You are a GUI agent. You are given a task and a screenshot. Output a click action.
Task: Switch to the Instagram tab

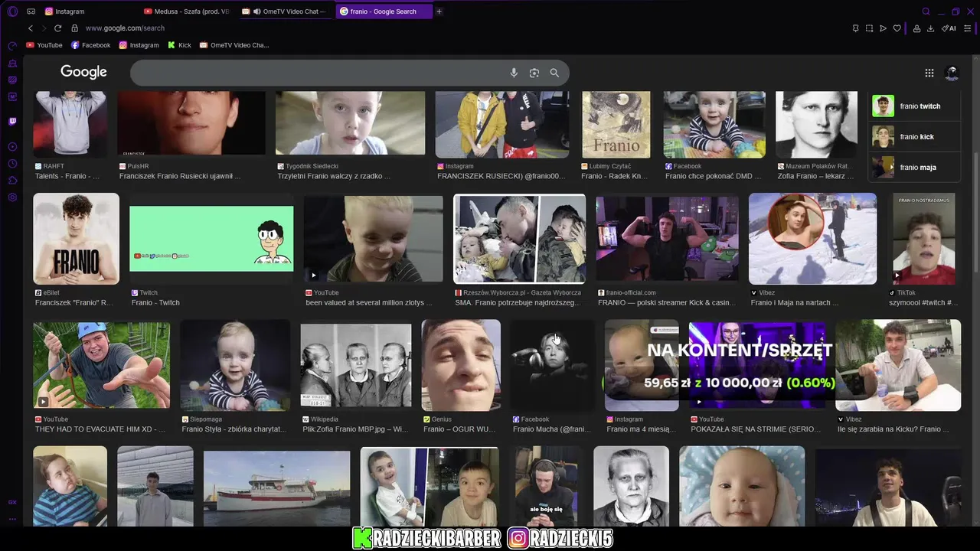tap(90, 11)
